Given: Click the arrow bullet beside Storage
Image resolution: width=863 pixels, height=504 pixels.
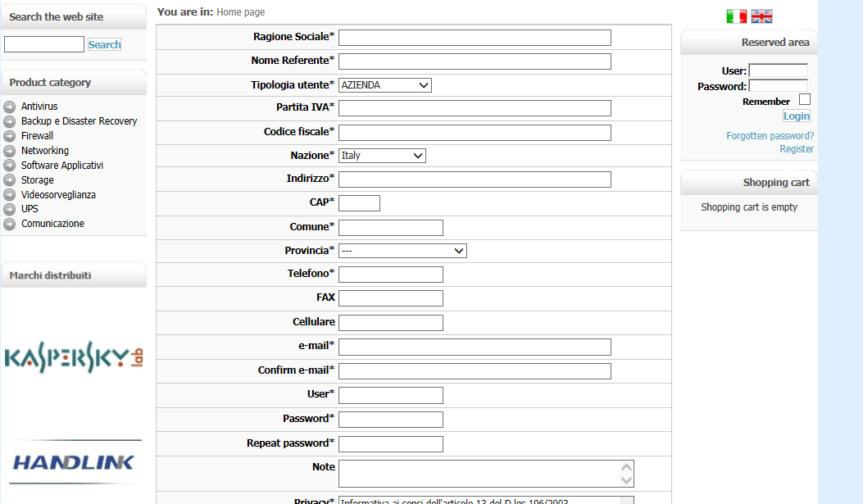Looking at the screenshot, I should pos(9,180).
